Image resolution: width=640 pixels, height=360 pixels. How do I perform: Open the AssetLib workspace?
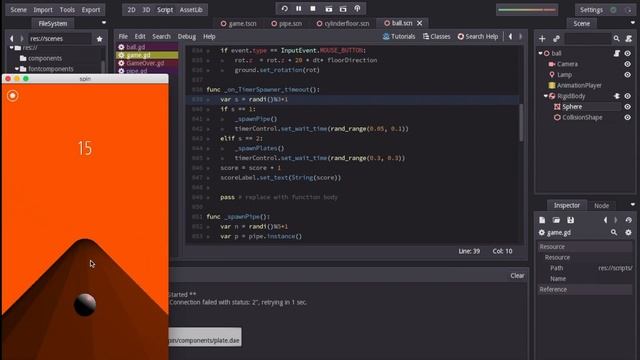[191, 10]
